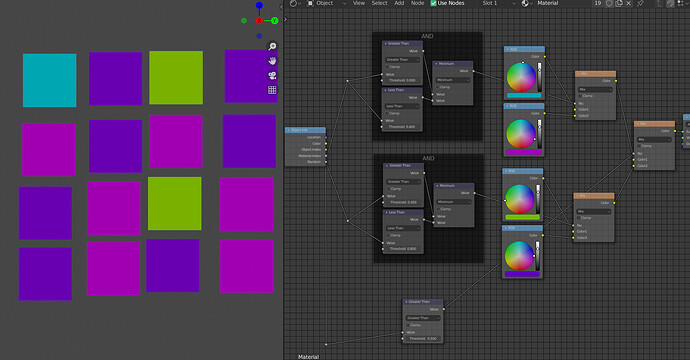The image size is (690, 360).
Task: Click the red X axis gizmo ball
Action: pyautogui.click(x=259, y=21)
